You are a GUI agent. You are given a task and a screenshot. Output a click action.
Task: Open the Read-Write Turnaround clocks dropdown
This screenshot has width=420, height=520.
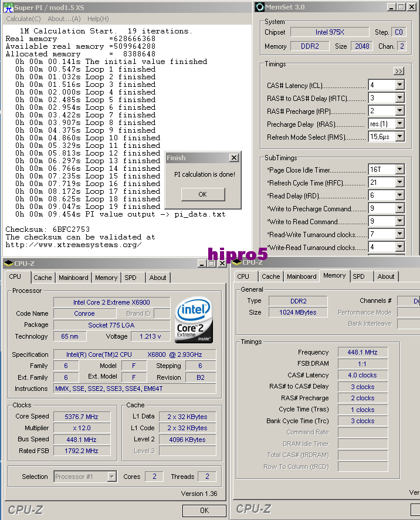click(400, 234)
